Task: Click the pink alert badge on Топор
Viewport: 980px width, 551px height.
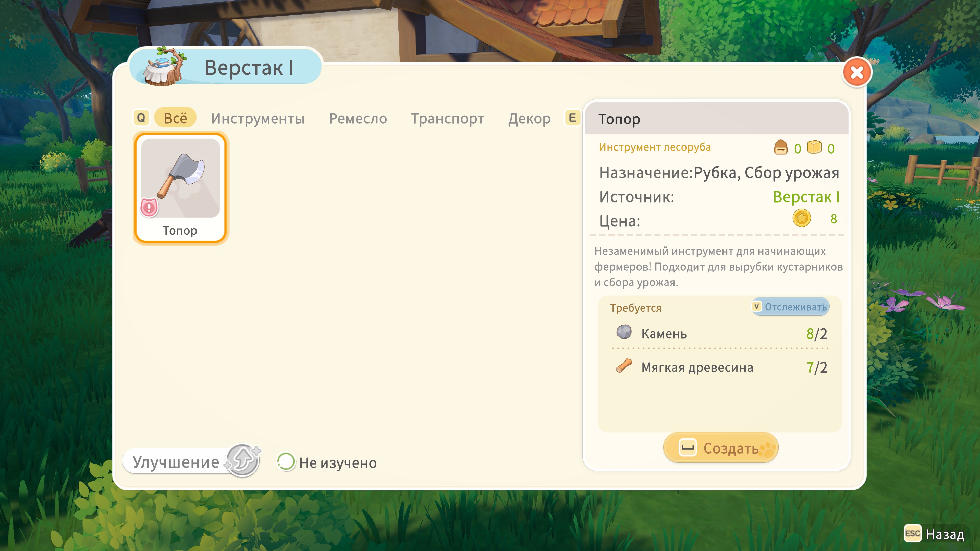Action: point(149,208)
